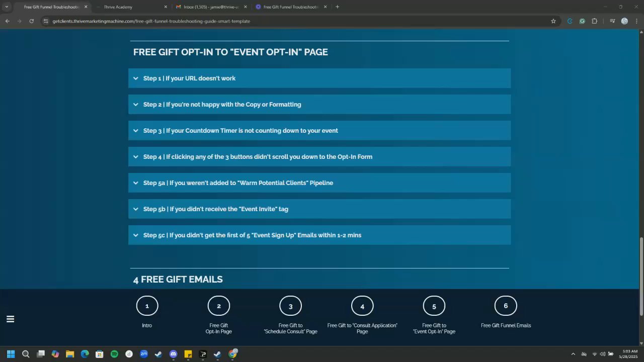The width and height of the screenshot is (644, 362).
Task: Open Spotify from the taskbar
Action: click(x=114, y=354)
